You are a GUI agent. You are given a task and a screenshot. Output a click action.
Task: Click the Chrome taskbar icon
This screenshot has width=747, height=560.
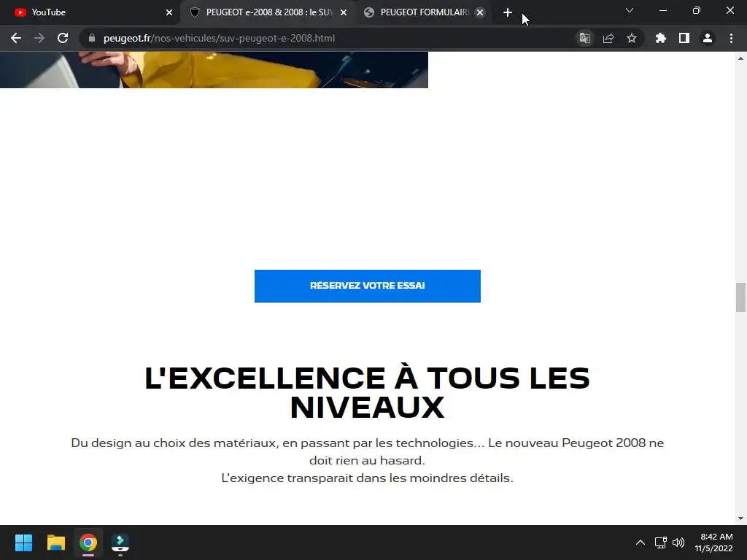pyautogui.click(x=88, y=542)
